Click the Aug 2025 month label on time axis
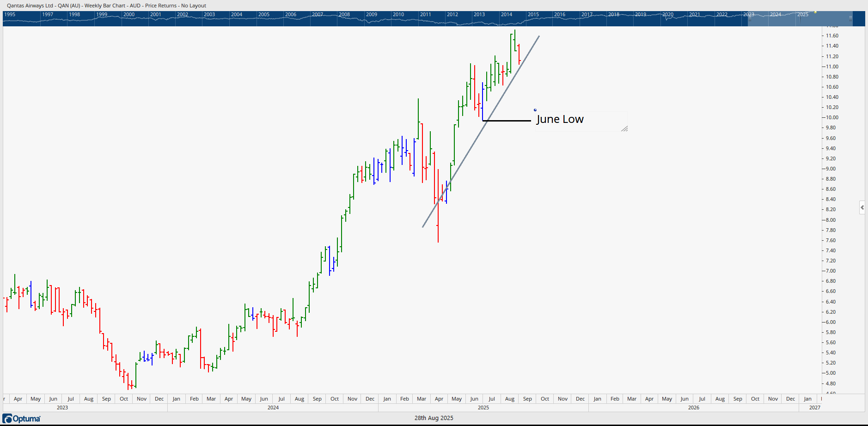The width and height of the screenshot is (868, 426). [x=510, y=399]
